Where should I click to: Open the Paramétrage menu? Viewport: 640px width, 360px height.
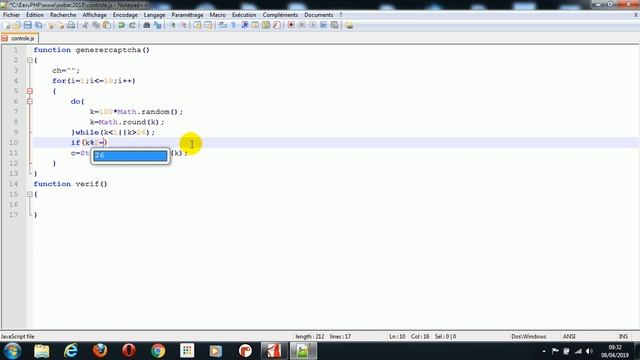pyautogui.click(x=187, y=15)
